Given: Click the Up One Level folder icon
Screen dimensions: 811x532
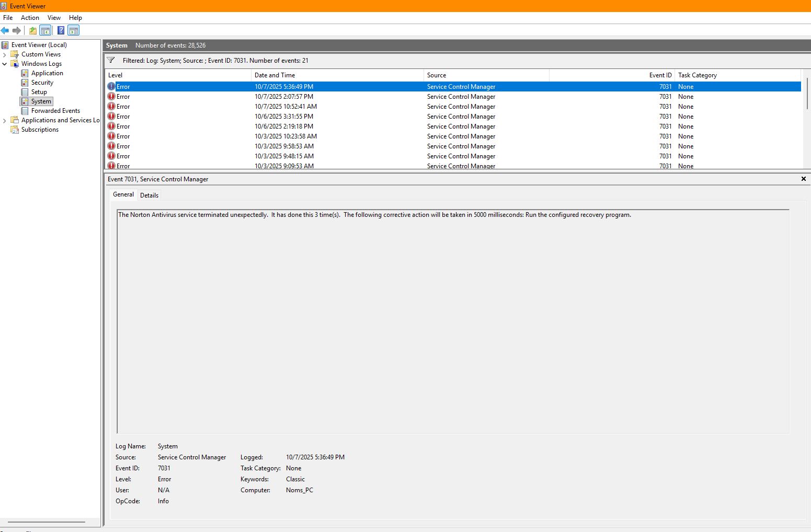Looking at the screenshot, I should point(33,30).
